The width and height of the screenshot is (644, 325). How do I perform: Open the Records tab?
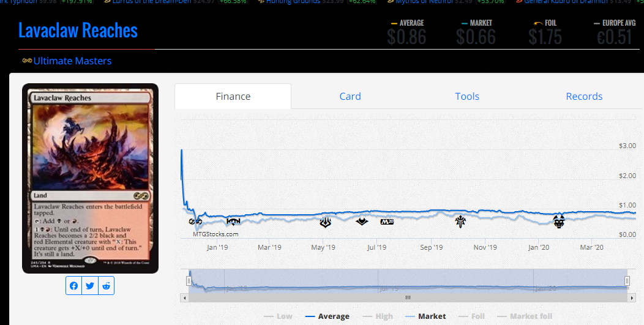(x=584, y=96)
